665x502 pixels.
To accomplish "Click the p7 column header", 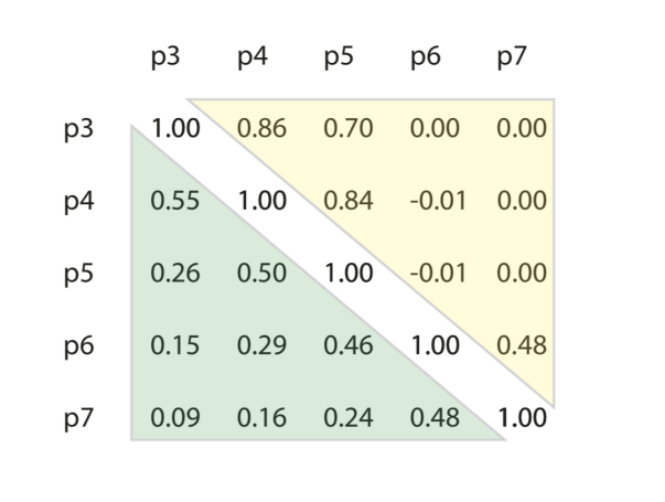I will coord(510,58).
